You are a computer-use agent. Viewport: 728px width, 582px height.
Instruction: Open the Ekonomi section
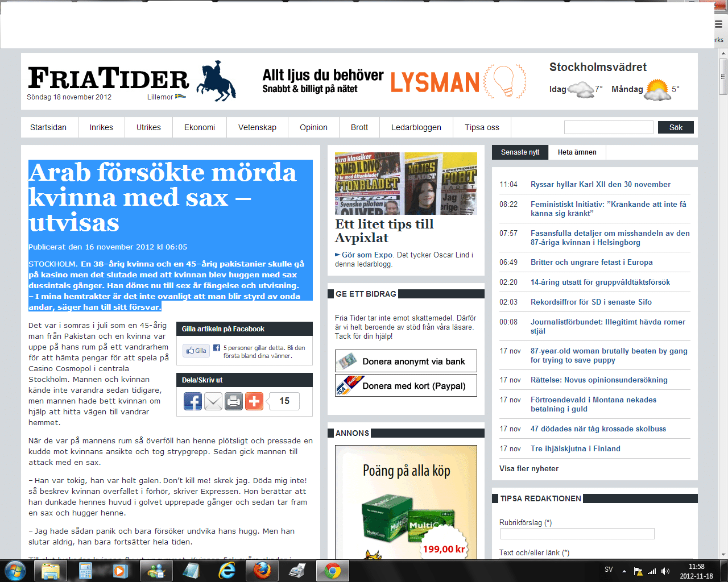coord(200,127)
